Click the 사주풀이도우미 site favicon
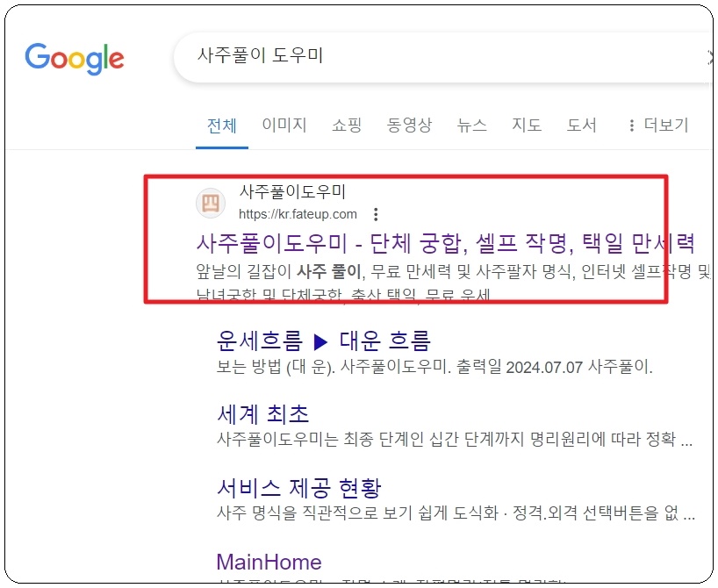 (x=211, y=203)
